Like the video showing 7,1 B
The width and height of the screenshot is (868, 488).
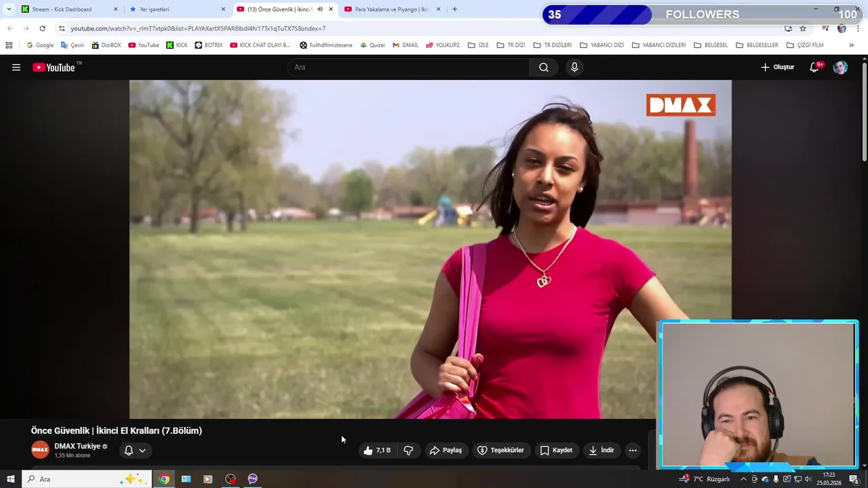(x=377, y=450)
